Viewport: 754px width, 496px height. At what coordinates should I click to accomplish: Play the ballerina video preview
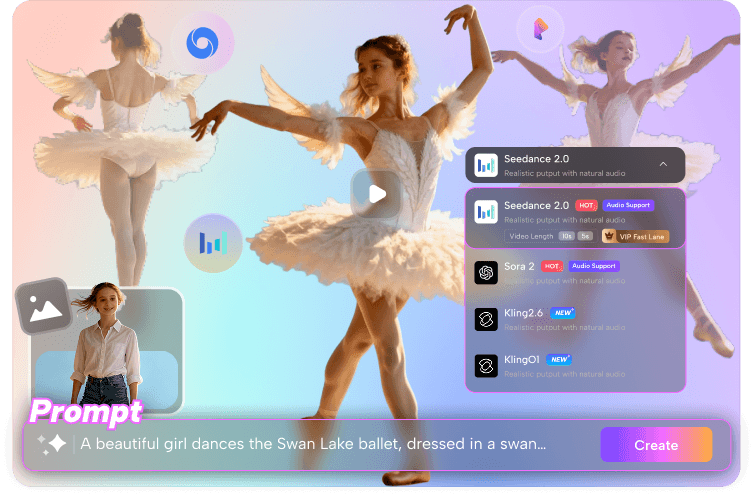tap(377, 194)
